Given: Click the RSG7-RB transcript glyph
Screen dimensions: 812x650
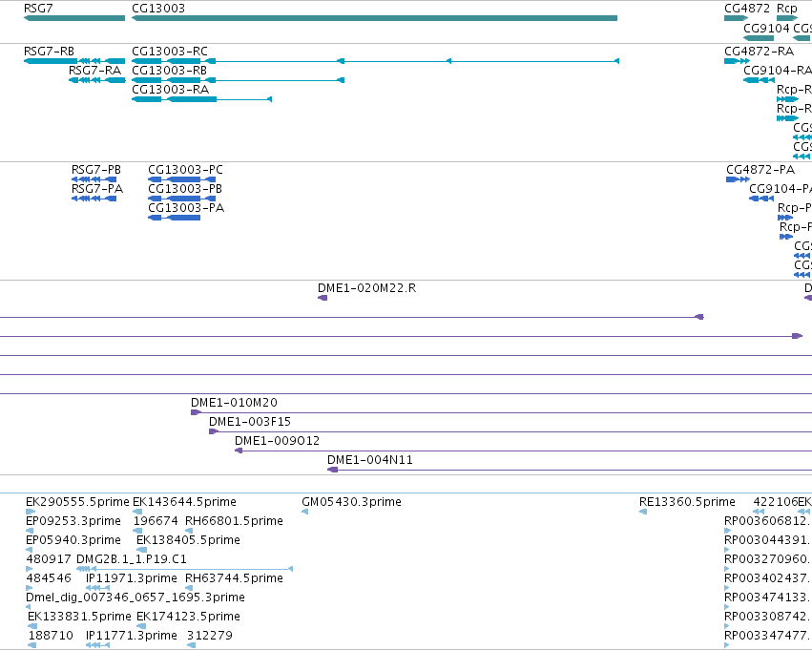Looking at the screenshot, I should click(74, 61).
